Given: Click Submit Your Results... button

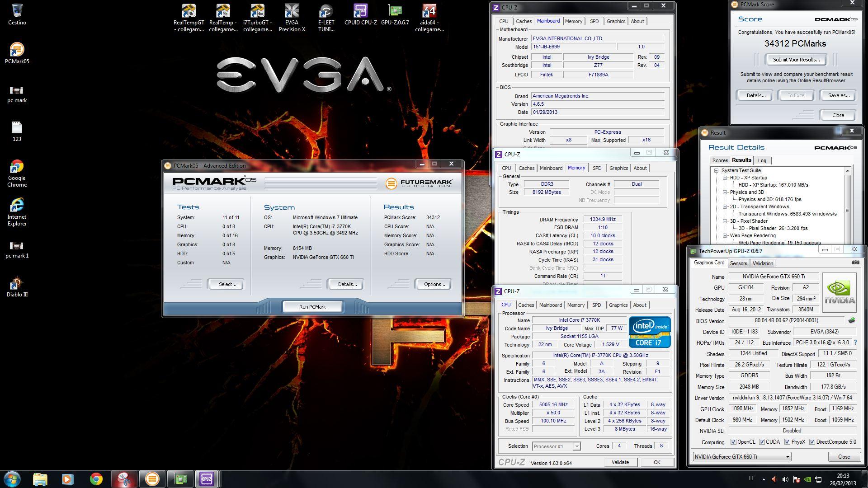Looking at the screenshot, I should click(795, 60).
